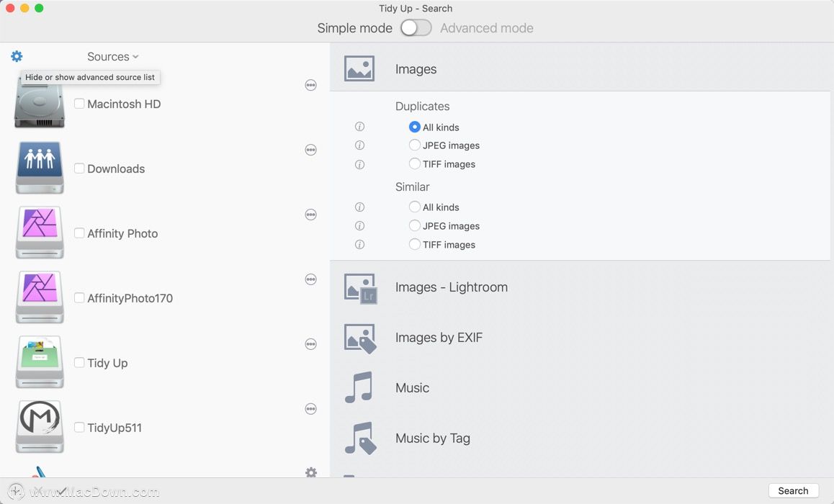Click the Music category note icon

click(x=359, y=387)
